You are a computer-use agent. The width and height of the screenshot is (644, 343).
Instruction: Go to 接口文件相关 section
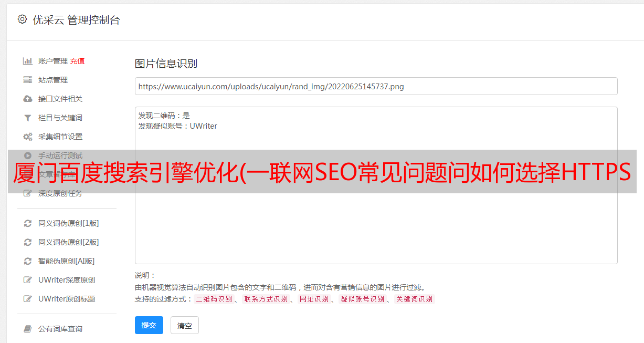[x=60, y=99]
